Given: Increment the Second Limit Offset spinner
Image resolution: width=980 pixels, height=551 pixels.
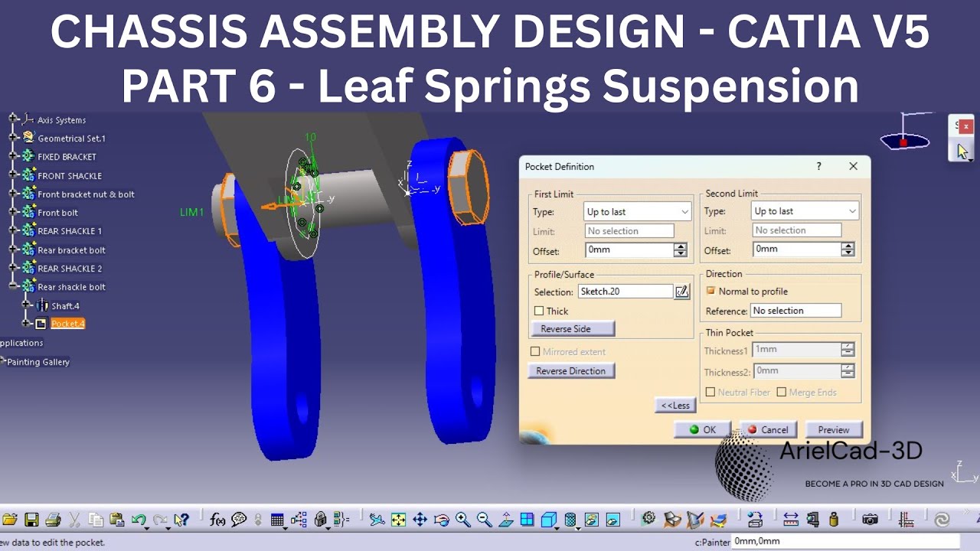Looking at the screenshot, I should pyautogui.click(x=848, y=246).
